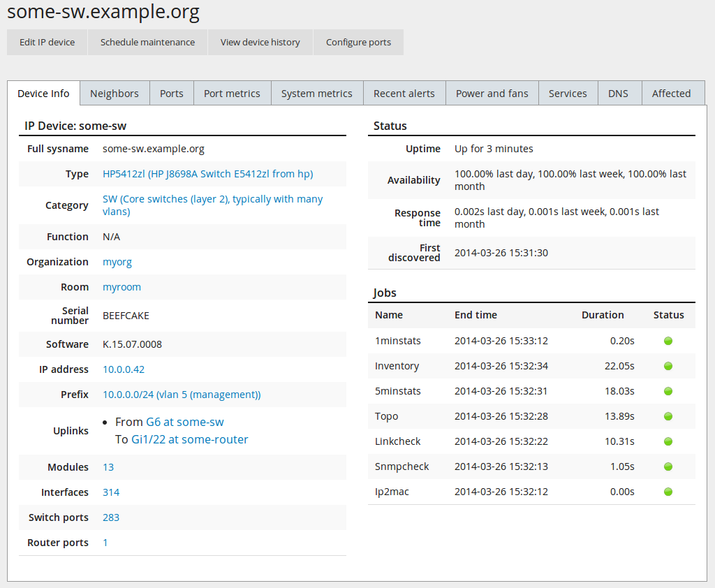Screen dimensions: 715x588
Task: Click green status icon for Inventory job
Action: pyautogui.click(x=668, y=366)
